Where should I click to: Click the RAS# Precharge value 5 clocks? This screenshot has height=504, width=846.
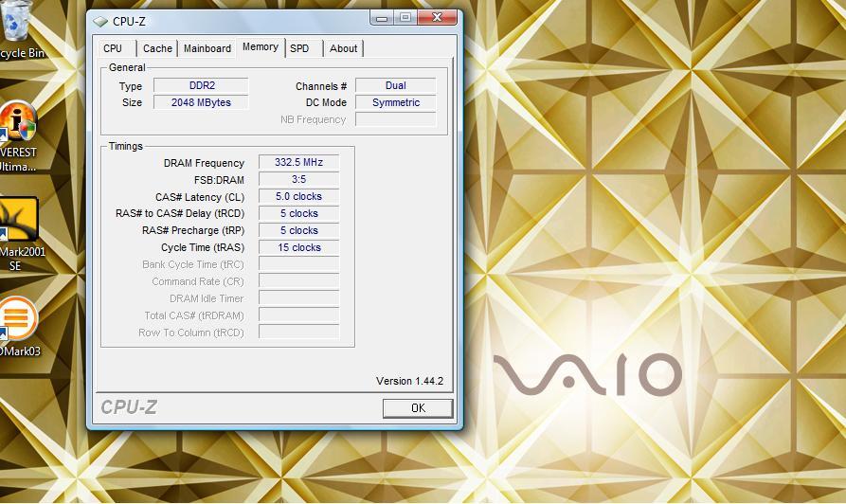coord(299,230)
